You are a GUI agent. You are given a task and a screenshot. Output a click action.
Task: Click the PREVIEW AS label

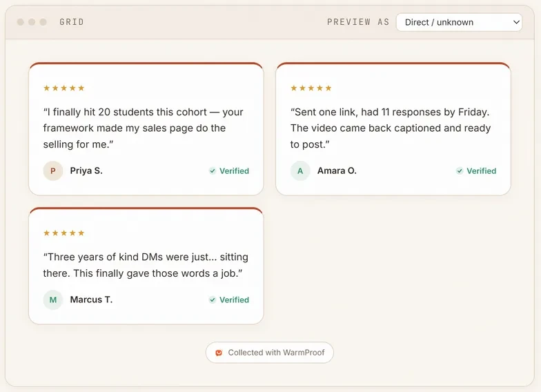(358, 22)
